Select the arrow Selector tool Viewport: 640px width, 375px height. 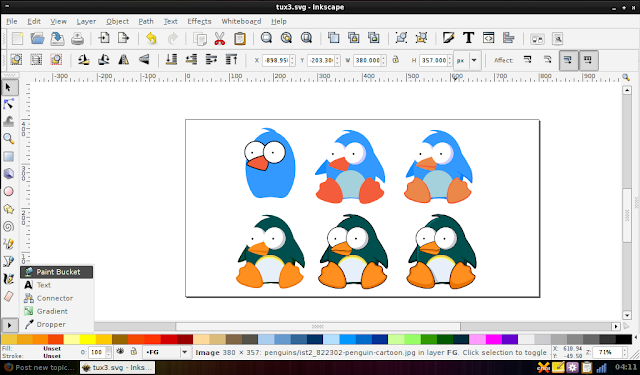[x=9, y=87]
